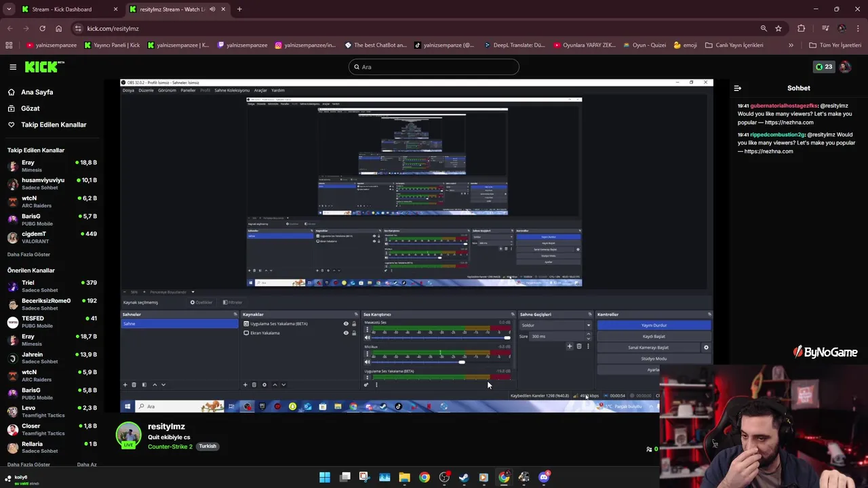Reload the current page
The height and width of the screenshot is (488, 868).
[x=42, y=28]
